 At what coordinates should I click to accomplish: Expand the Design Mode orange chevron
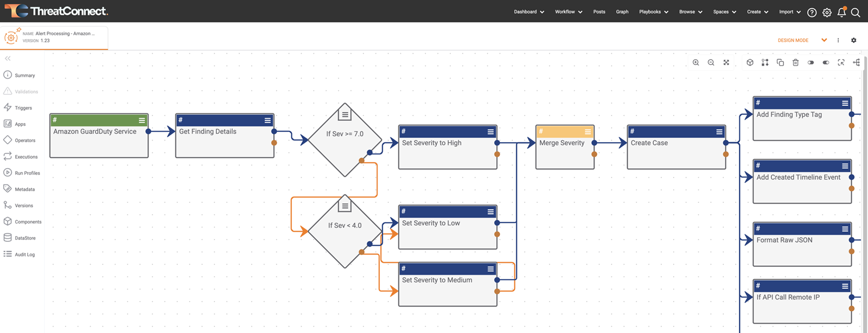(824, 40)
